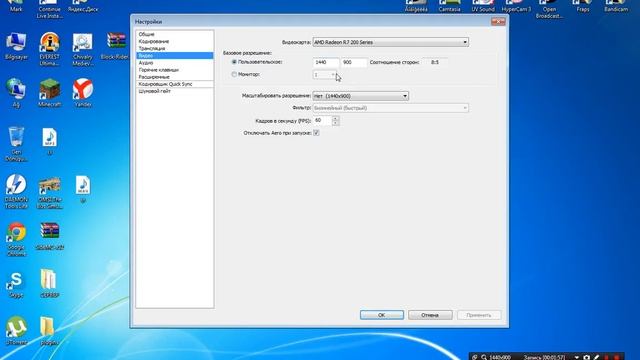The height and width of the screenshot is (360, 640).
Task: Open the Chivalry Medieval desktop shortcut
Action: coord(82,49)
